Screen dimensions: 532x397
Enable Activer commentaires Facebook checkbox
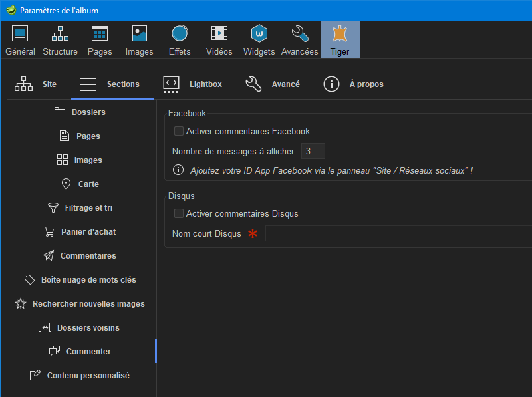click(179, 132)
